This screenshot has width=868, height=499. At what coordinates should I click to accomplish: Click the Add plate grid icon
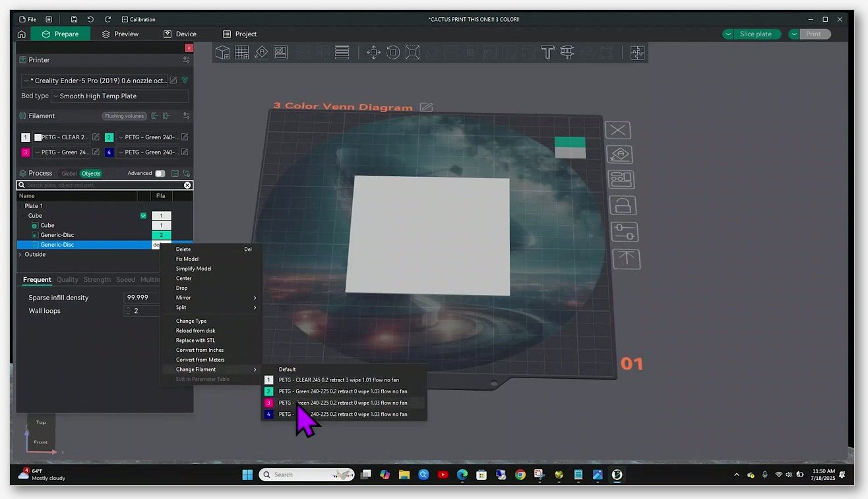242,52
